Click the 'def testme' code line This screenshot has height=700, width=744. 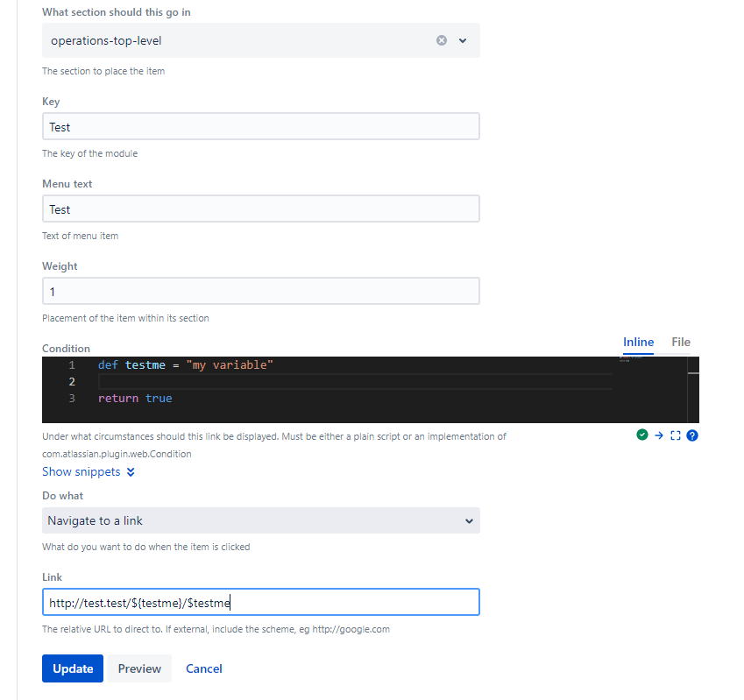(x=186, y=365)
